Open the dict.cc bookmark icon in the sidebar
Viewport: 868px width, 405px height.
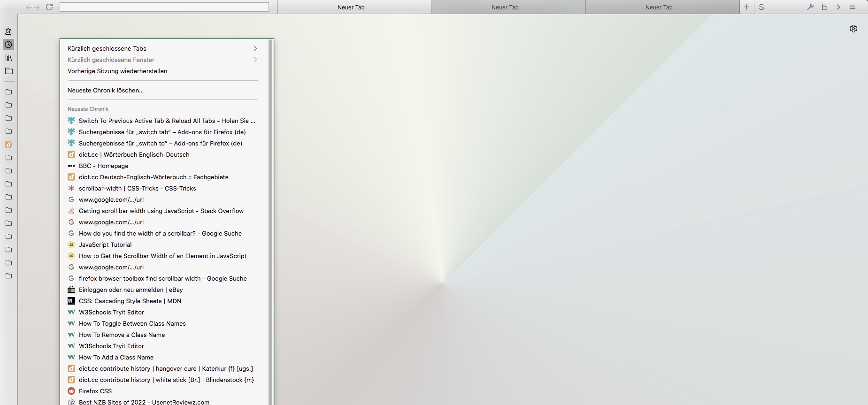(x=8, y=145)
